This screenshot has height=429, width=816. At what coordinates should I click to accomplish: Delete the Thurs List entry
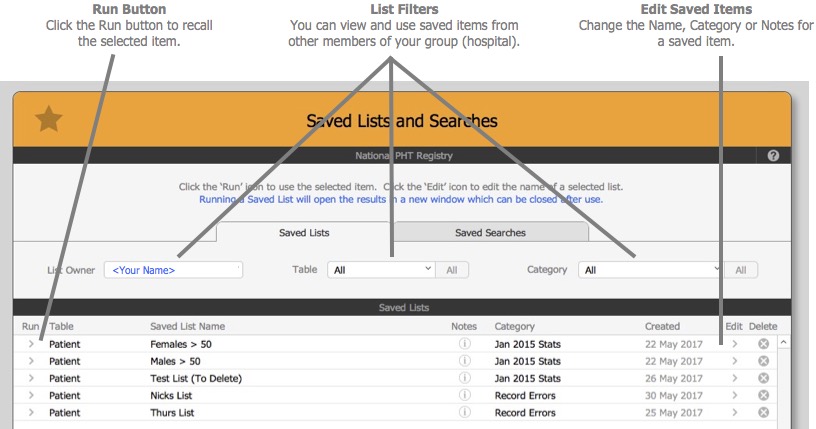coord(763,412)
